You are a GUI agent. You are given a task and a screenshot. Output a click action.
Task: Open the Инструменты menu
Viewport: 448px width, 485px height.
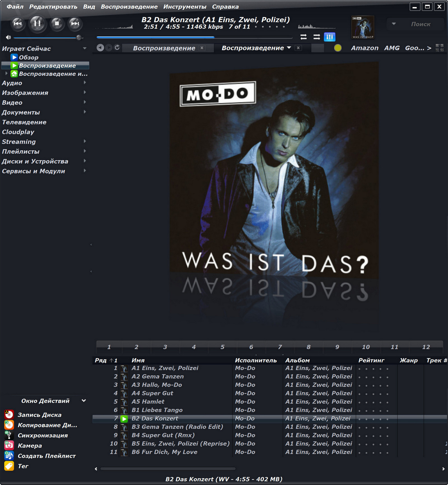[x=185, y=7]
